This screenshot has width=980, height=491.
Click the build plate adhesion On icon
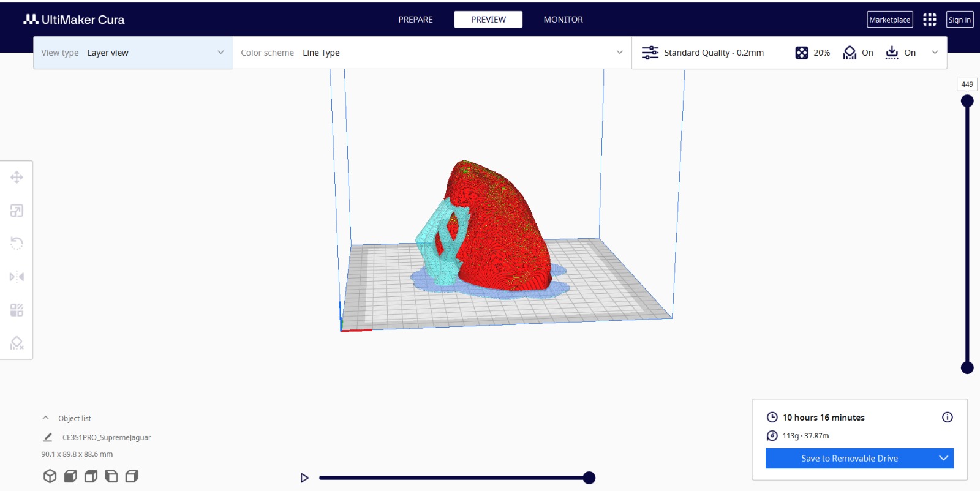[x=892, y=53]
